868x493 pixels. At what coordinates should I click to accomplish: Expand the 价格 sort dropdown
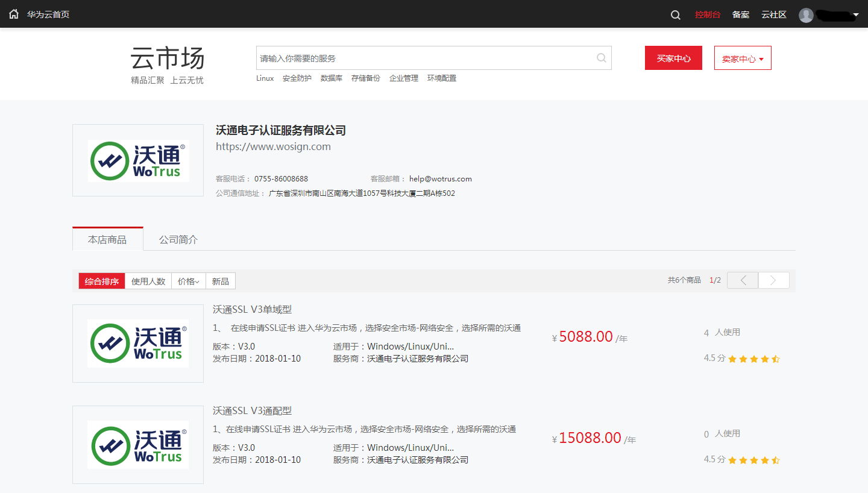tap(189, 281)
